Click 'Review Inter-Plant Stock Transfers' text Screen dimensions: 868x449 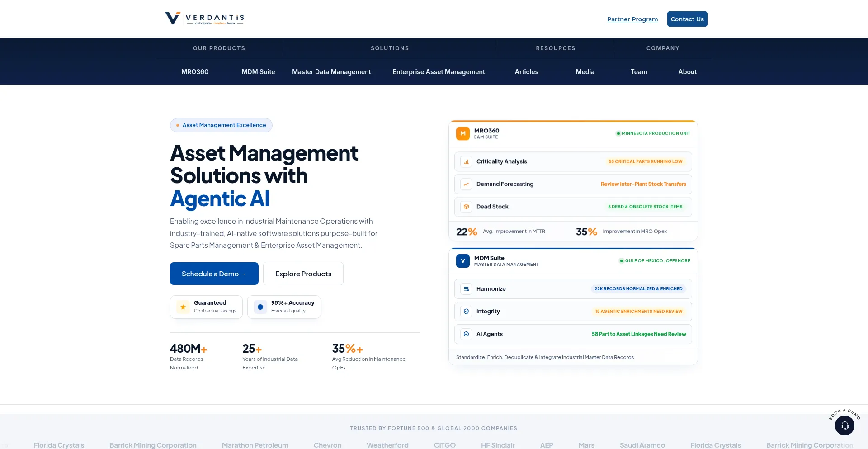(643, 184)
